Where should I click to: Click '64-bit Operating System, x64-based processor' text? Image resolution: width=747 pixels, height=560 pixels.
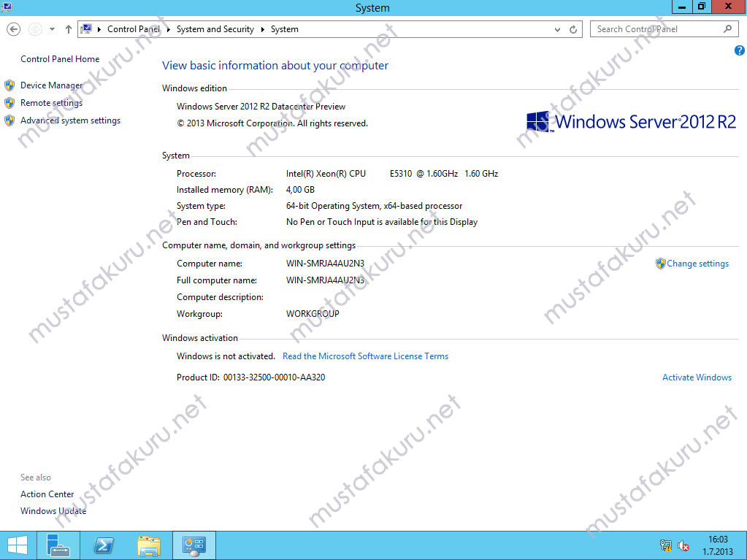(x=374, y=206)
